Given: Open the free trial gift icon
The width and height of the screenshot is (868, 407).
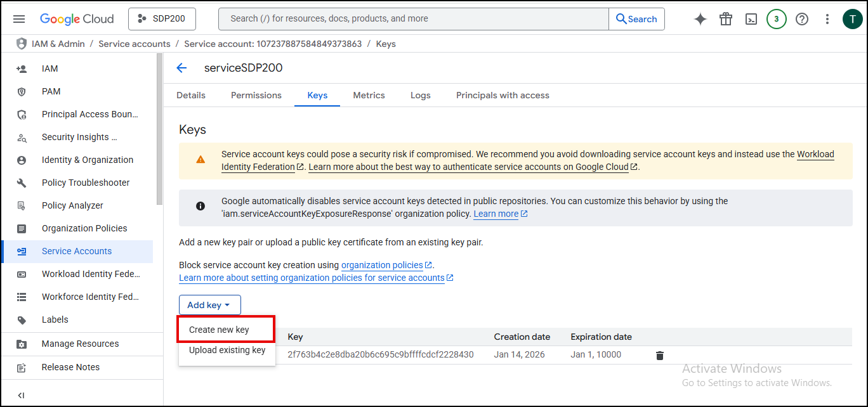Looking at the screenshot, I should click(x=726, y=19).
